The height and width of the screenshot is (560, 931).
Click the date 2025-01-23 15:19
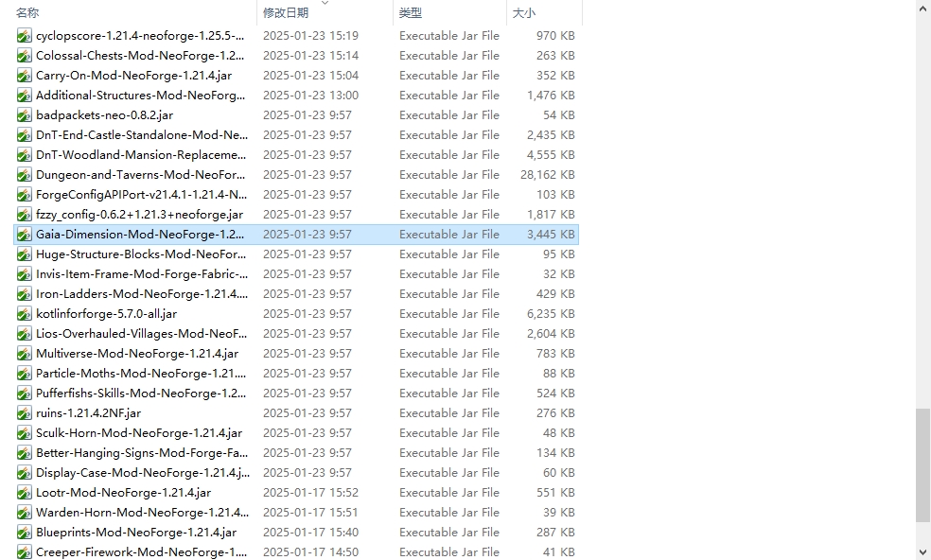[310, 36]
